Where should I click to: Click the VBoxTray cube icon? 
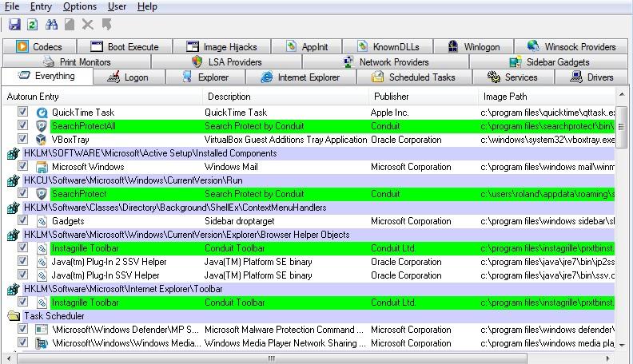tap(42, 140)
